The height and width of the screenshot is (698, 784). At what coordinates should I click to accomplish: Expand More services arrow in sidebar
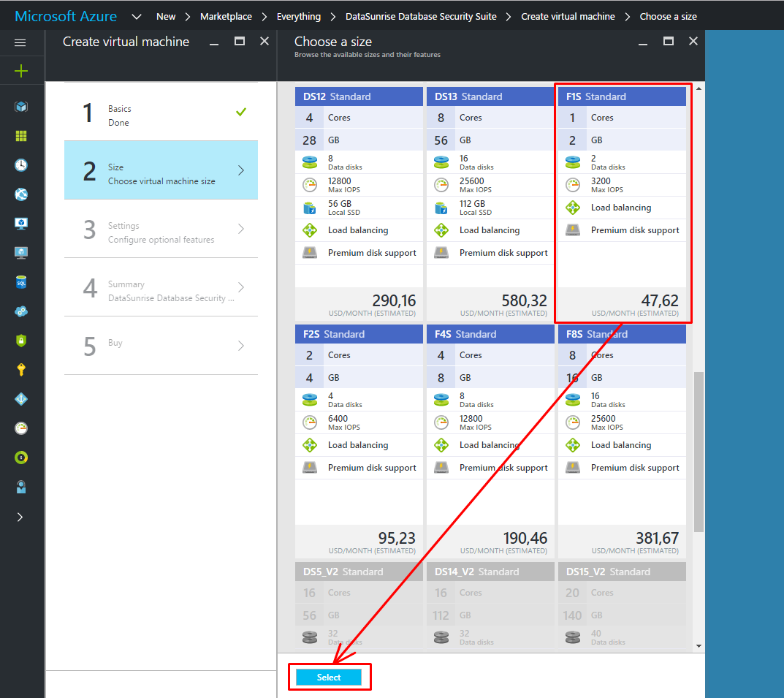click(x=20, y=517)
